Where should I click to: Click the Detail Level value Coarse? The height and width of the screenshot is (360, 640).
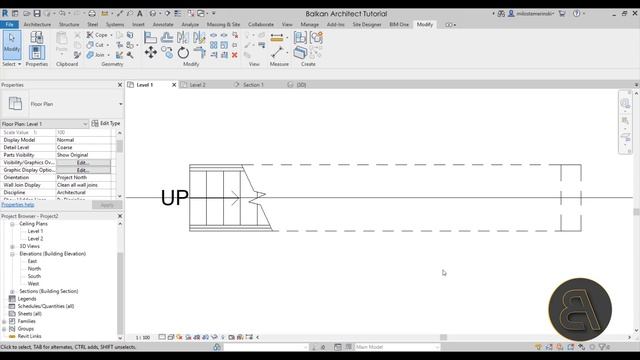point(83,147)
